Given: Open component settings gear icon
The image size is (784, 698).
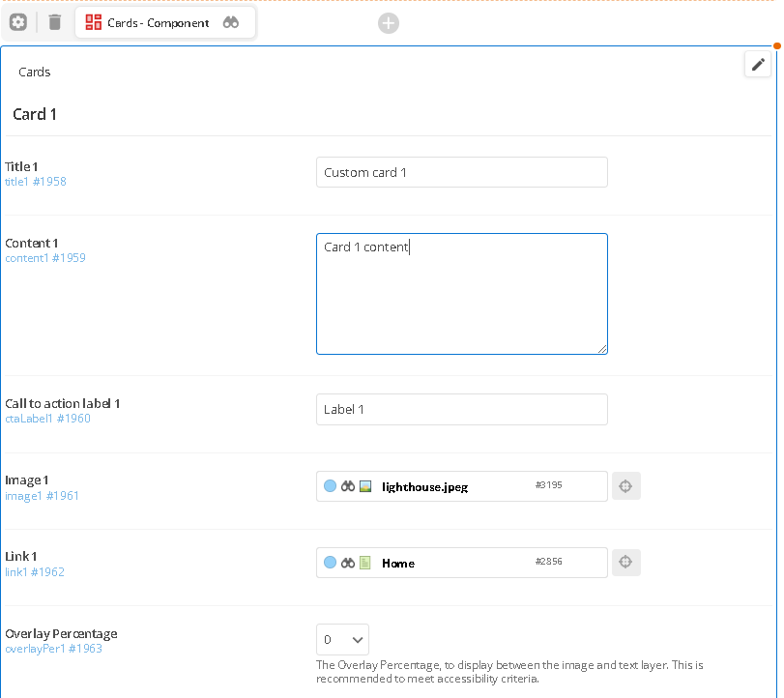Looking at the screenshot, I should [x=18, y=22].
